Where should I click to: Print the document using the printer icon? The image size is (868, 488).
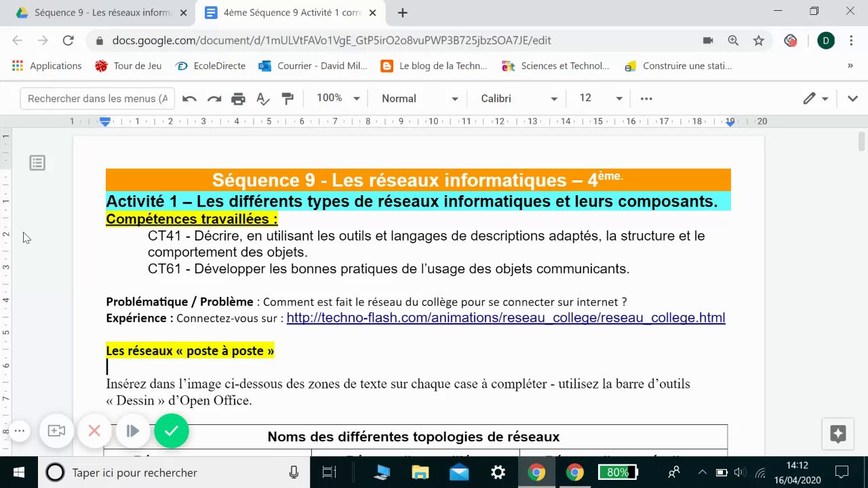coord(238,99)
